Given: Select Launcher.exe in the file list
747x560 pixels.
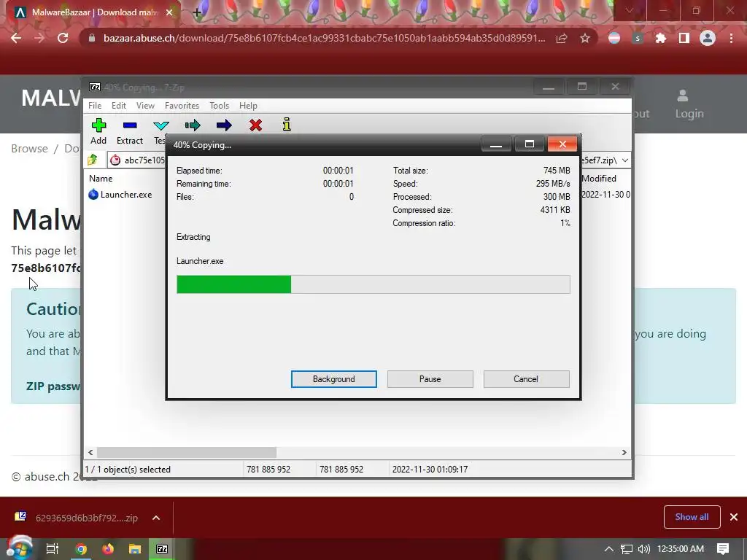Looking at the screenshot, I should pos(120,194).
